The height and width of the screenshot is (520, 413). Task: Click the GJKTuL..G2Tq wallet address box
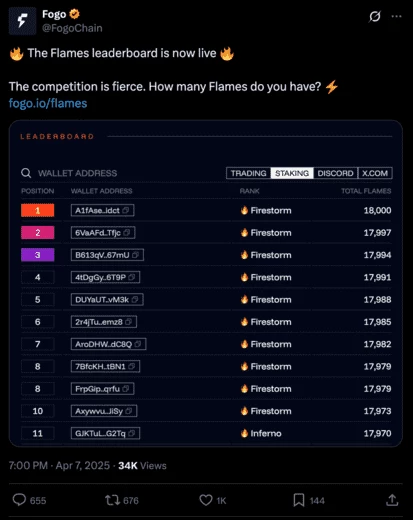pos(105,433)
